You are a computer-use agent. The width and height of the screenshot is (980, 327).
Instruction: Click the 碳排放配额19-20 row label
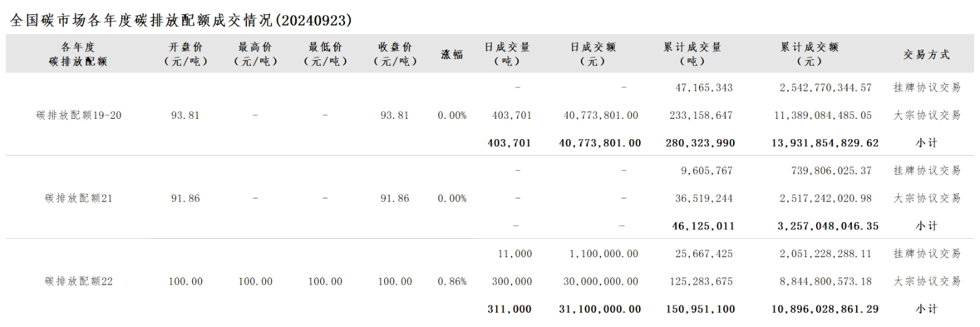tap(78, 116)
